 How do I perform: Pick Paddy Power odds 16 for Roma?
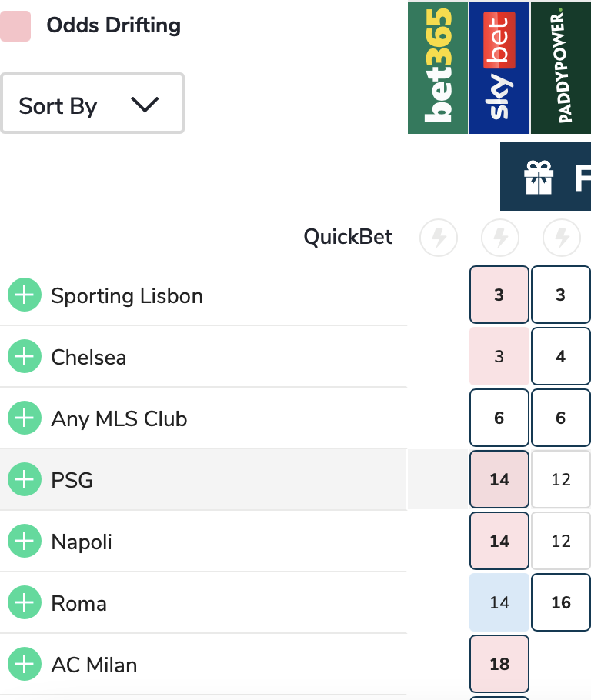tap(561, 602)
